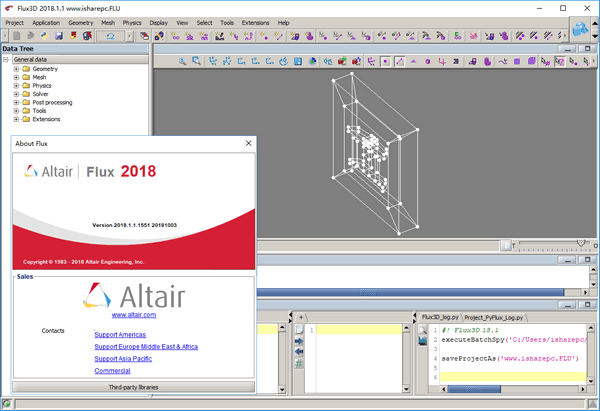Click the Third-party libraries button
The height and width of the screenshot is (411, 600).
(132, 386)
